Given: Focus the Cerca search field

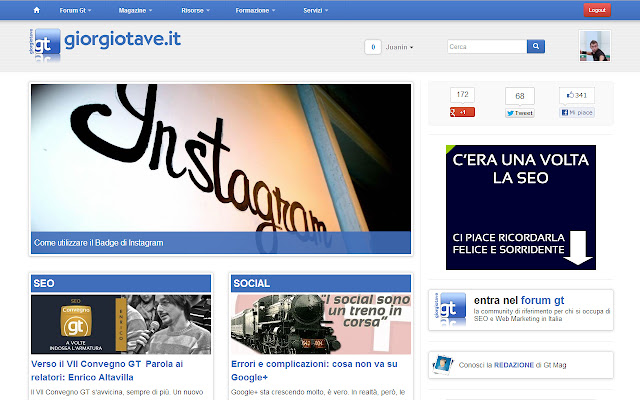Looking at the screenshot, I should click(x=486, y=46).
